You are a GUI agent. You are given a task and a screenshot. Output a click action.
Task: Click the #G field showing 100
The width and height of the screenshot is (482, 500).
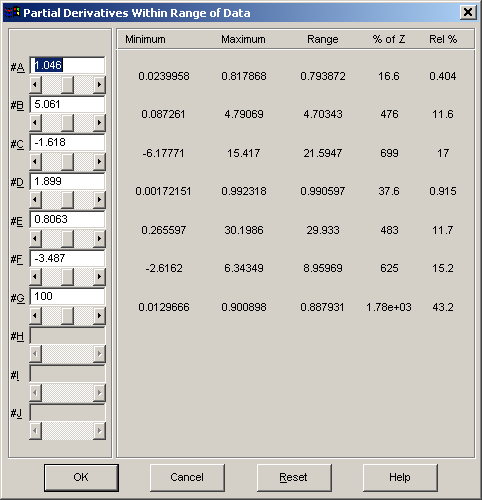pyautogui.click(x=67, y=296)
